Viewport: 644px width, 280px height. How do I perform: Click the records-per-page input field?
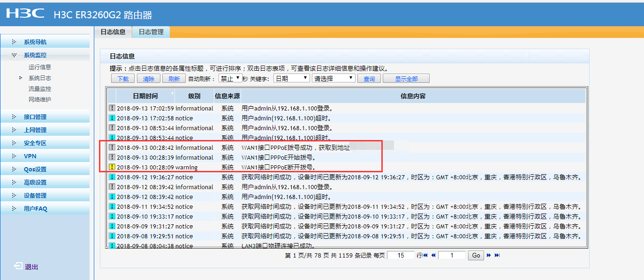click(x=401, y=255)
